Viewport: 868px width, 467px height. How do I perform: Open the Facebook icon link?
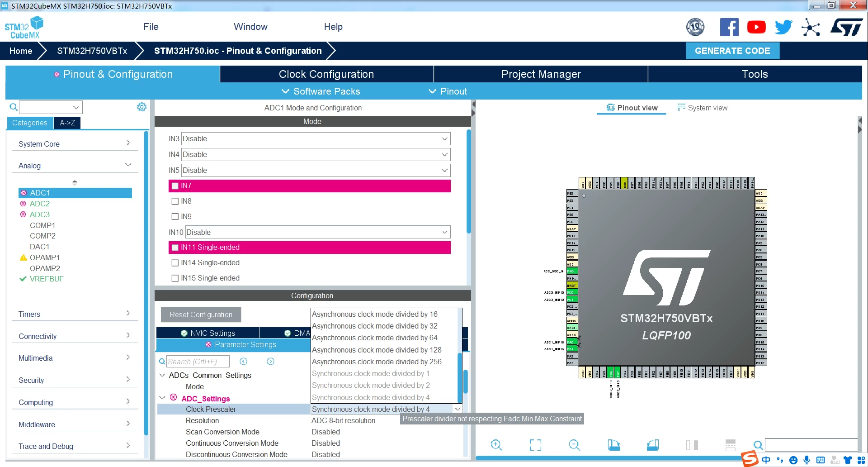[x=729, y=27]
